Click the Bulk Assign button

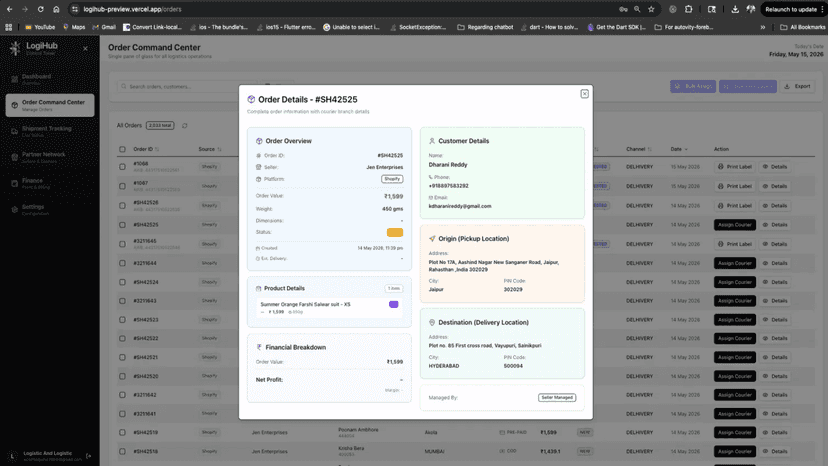693,86
